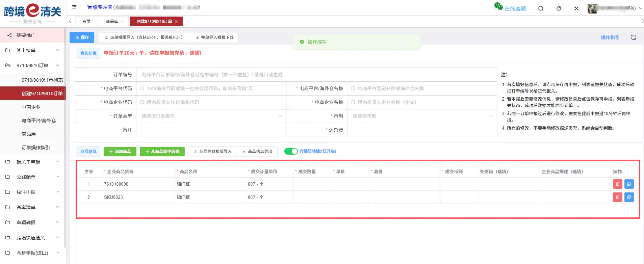The image size is (644, 264).
Task: Expand the 核注申报 sidebar menu
Action: [32, 192]
